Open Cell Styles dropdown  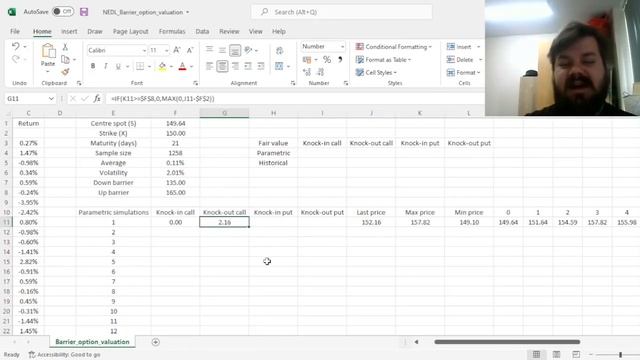click(x=376, y=72)
